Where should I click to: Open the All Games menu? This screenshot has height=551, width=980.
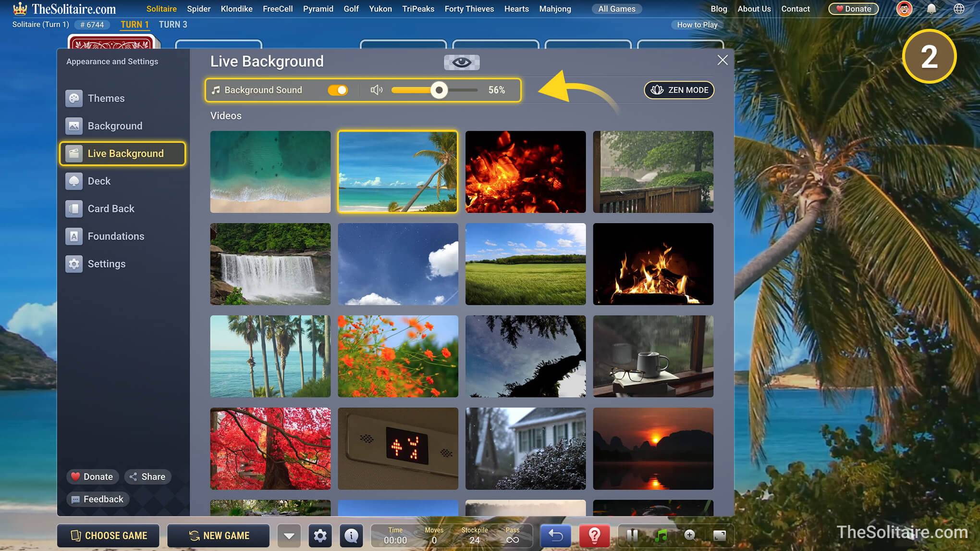coord(617,9)
